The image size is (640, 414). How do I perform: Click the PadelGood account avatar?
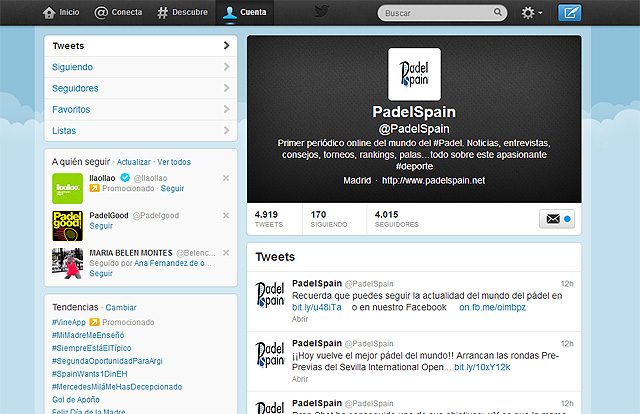click(x=67, y=224)
